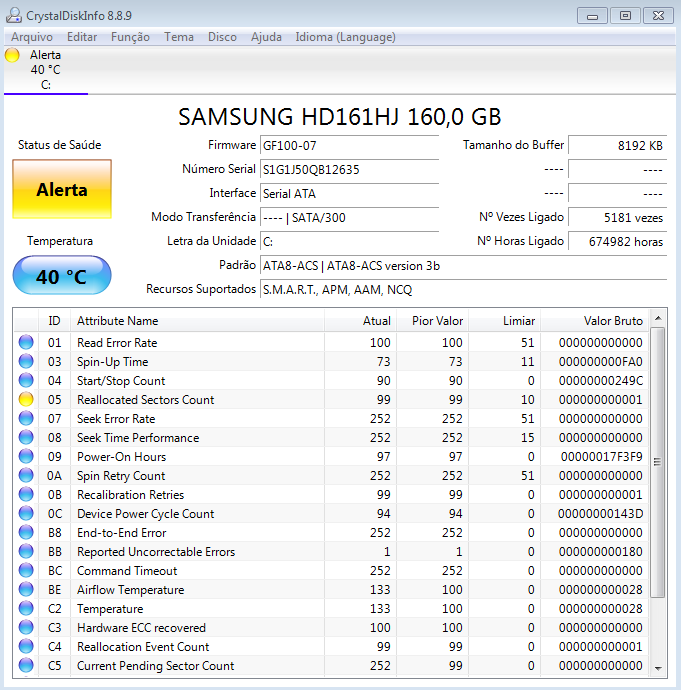The height and width of the screenshot is (690, 681).
Task: Click the yellow Alerta health status button
Action: click(x=62, y=189)
